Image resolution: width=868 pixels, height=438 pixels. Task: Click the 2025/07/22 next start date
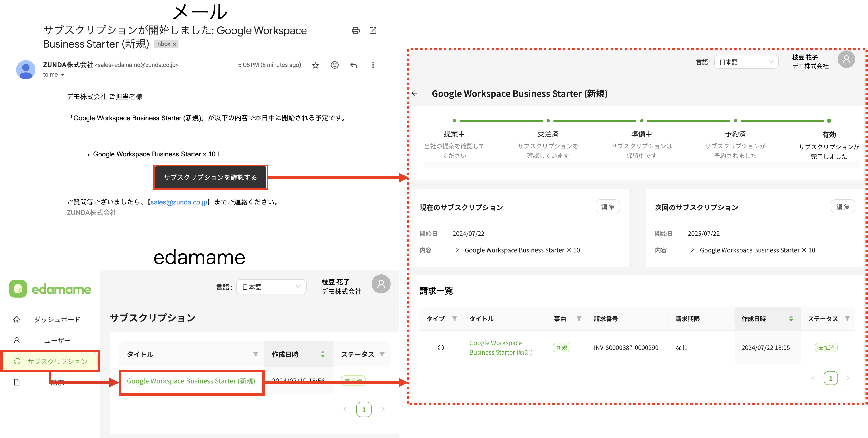tap(704, 234)
